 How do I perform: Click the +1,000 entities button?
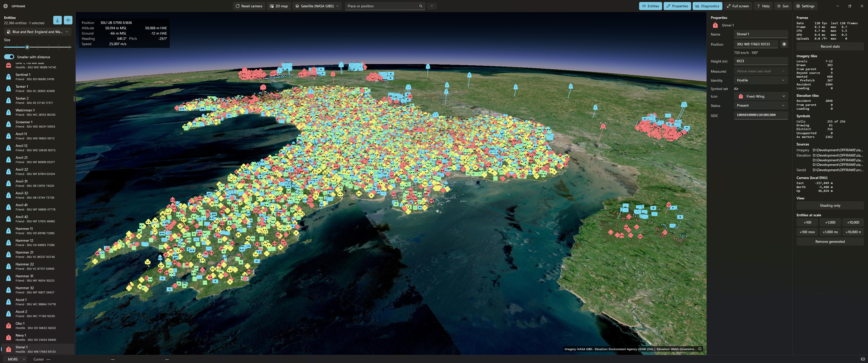pos(830,222)
